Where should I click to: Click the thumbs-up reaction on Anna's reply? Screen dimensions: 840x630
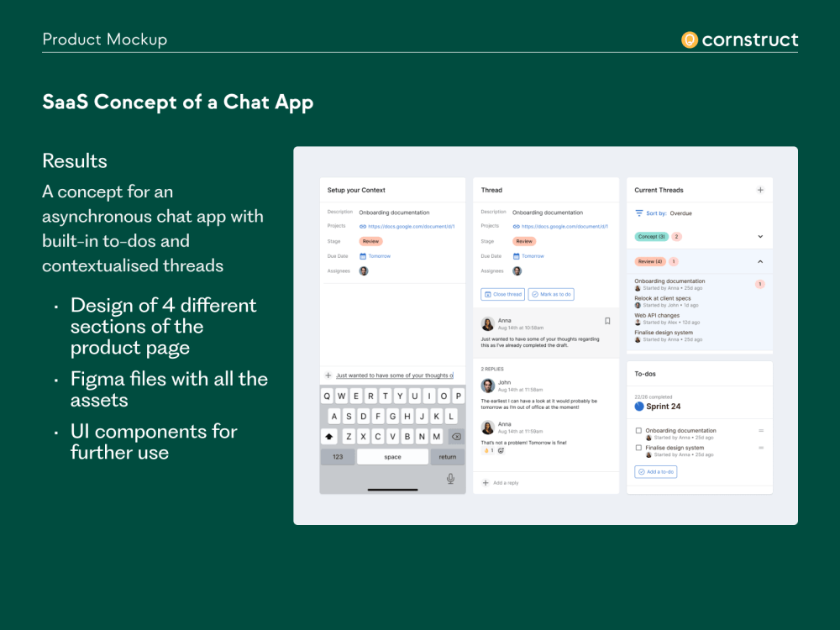pos(489,450)
